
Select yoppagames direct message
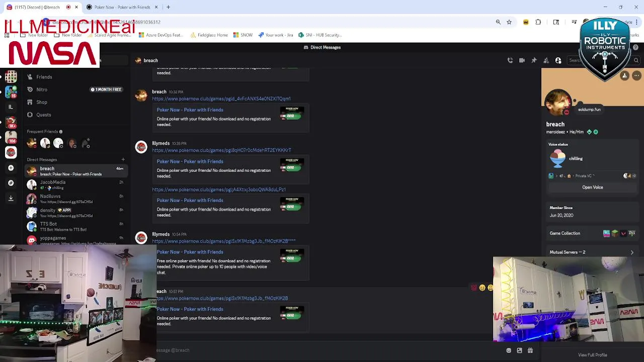point(76,240)
